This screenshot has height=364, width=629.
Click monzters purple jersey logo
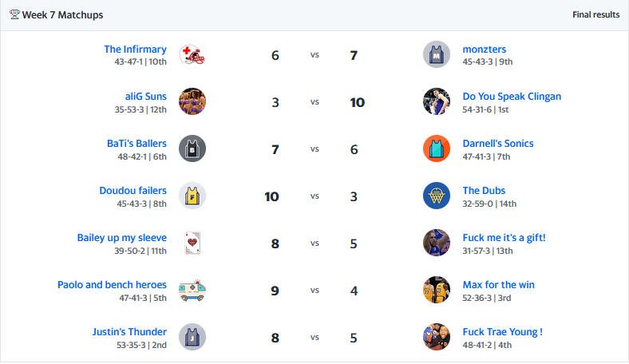pos(437,55)
